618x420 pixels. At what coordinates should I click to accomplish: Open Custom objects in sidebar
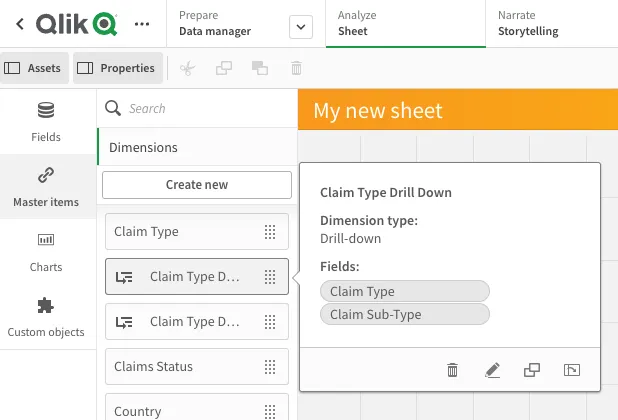46,317
